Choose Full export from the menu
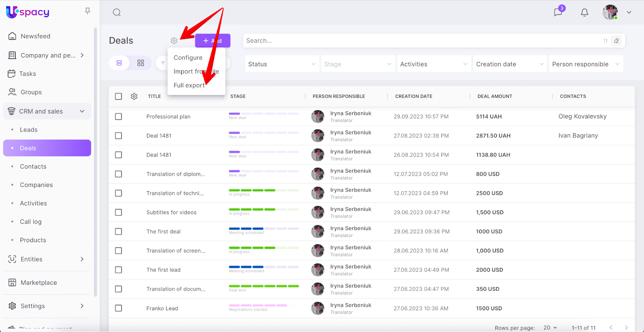 tap(189, 85)
